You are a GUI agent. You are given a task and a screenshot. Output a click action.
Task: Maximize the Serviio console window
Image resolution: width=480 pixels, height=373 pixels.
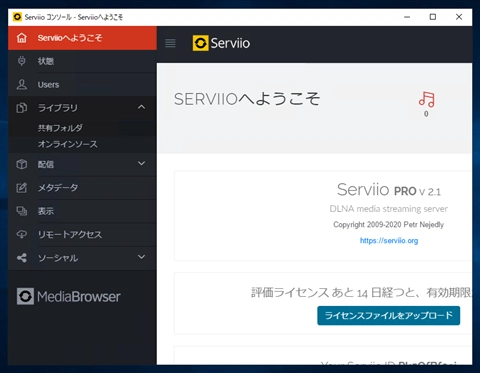coord(433,17)
